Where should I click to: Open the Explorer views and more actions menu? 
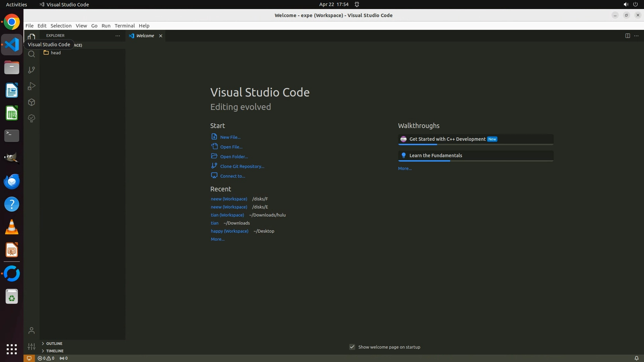pyautogui.click(x=118, y=36)
